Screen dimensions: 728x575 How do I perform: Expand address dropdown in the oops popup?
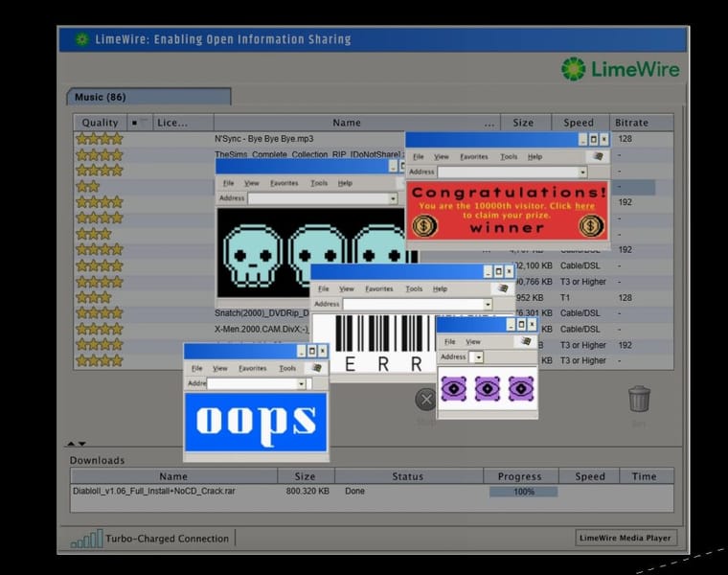click(x=301, y=383)
